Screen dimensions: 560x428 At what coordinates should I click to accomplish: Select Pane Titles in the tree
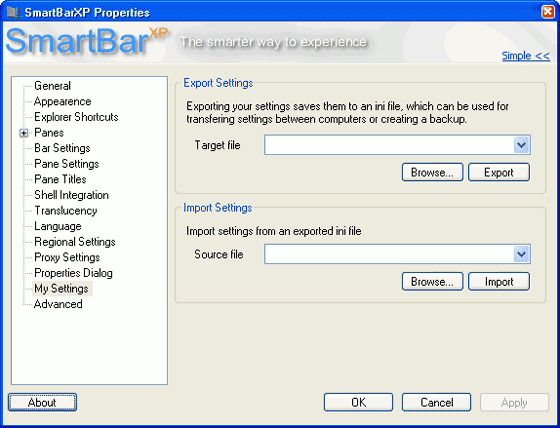tap(60, 179)
